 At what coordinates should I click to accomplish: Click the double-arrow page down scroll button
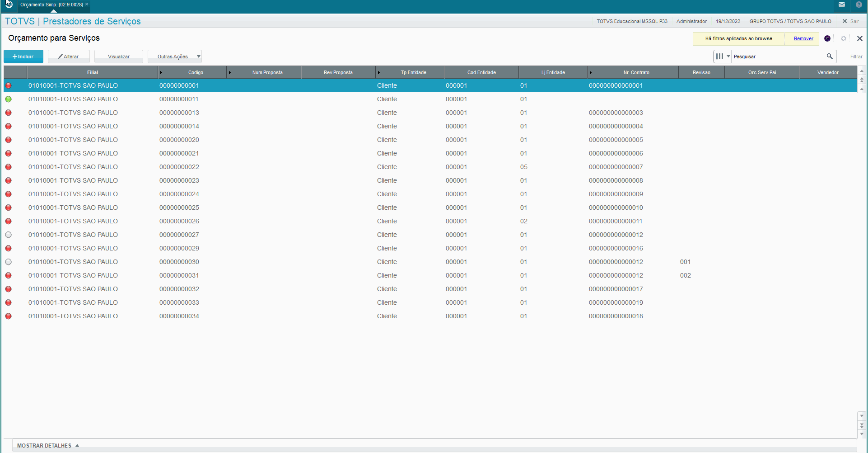(862, 425)
